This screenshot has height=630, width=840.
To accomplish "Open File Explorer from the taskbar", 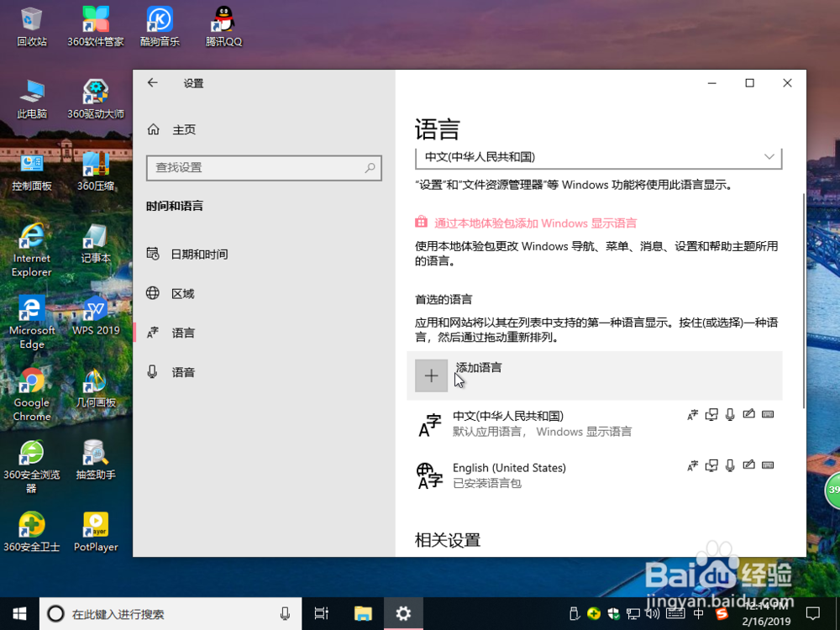I will click(363, 613).
